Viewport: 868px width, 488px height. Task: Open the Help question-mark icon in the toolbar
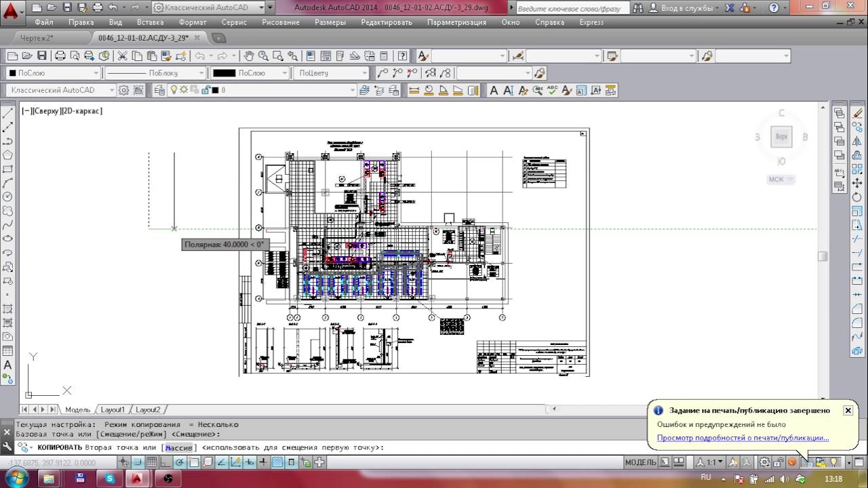pos(403,56)
